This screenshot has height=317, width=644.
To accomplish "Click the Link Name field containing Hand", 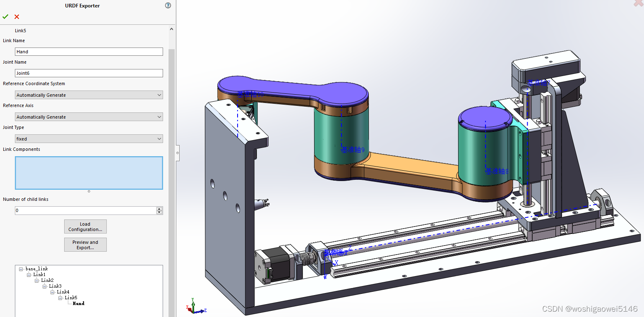I will click(89, 52).
